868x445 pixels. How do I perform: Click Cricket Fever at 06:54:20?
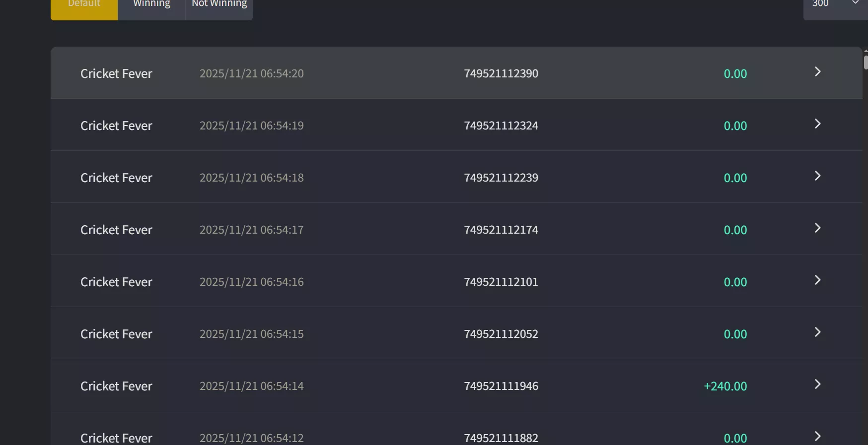pos(116,73)
